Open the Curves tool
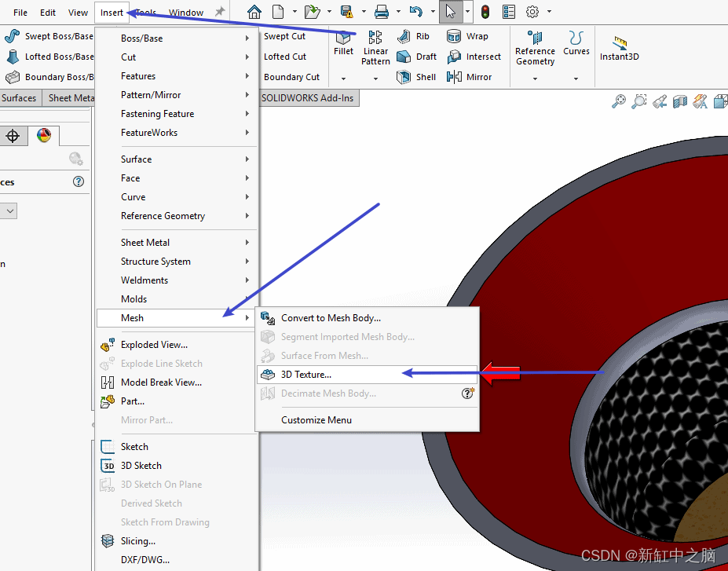 576,43
